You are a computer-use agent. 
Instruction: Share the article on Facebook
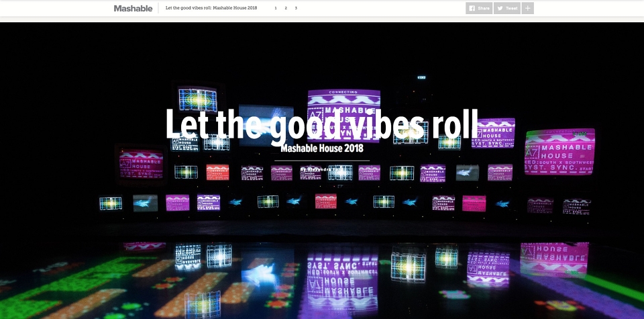click(479, 8)
